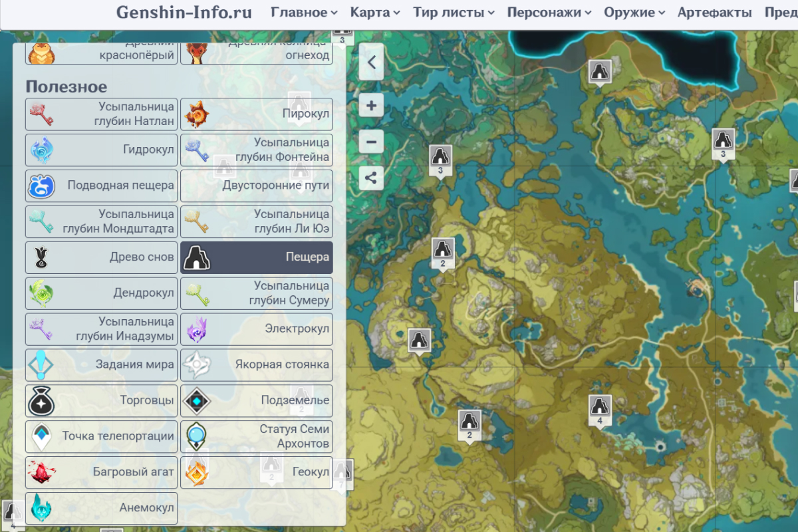This screenshot has width=798, height=532.
Task: Toggle Усыпальница глубин Ли Юэ markers
Action: 257,221
